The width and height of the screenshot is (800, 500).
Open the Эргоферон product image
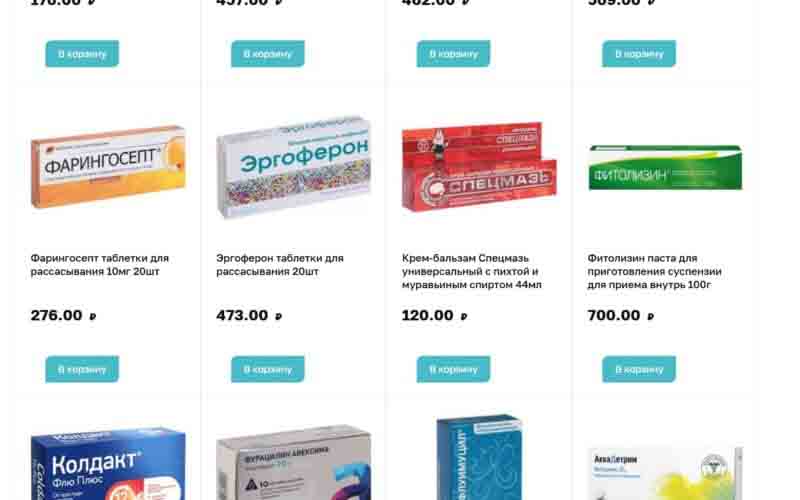coord(293,167)
